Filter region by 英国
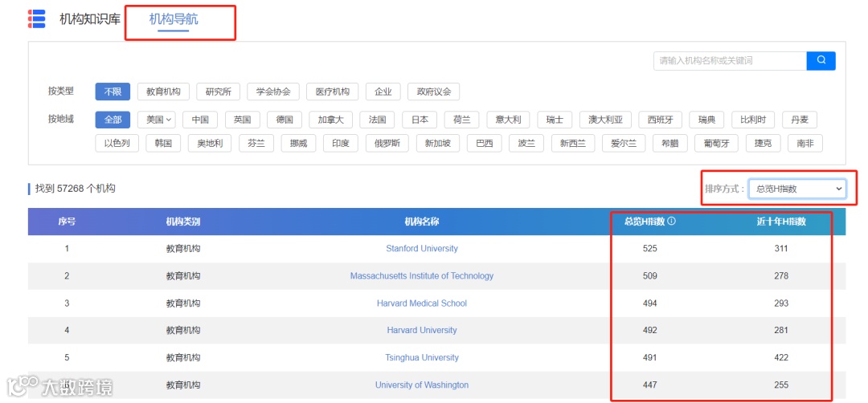This screenshot has height=403, width=868. 242,120
